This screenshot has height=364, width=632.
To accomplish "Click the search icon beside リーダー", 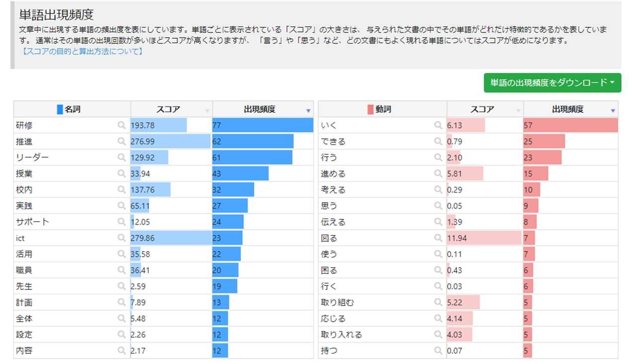I will click(121, 157).
